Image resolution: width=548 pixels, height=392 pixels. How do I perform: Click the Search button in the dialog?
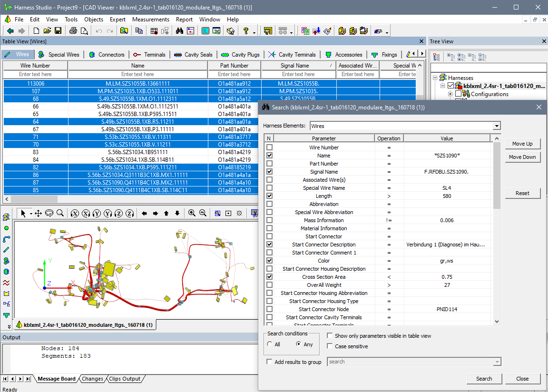pyautogui.click(x=484, y=378)
